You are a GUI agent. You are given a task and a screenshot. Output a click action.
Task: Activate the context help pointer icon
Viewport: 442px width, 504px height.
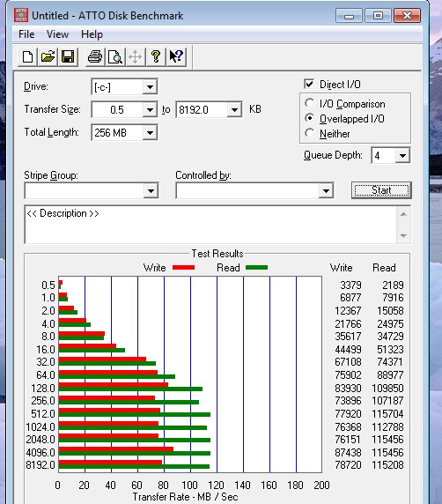point(176,57)
